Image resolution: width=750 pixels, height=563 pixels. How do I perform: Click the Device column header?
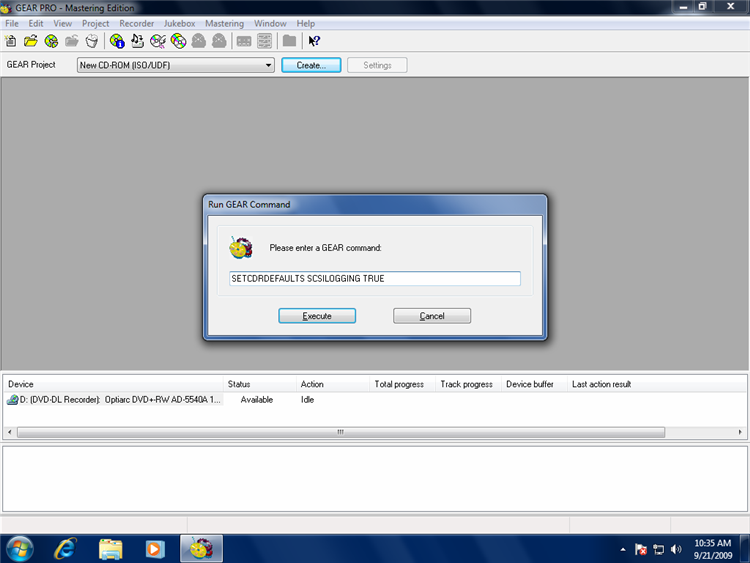pos(113,384)
